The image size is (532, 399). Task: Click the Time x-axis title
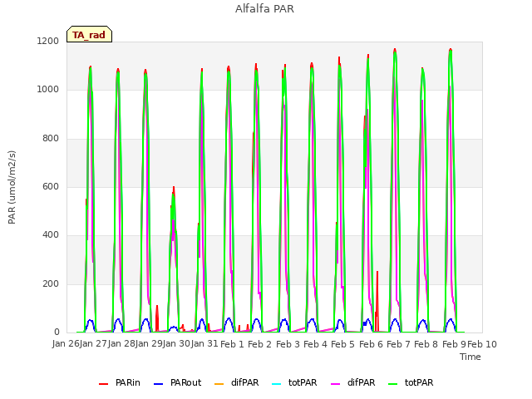[x=470, y=357]
